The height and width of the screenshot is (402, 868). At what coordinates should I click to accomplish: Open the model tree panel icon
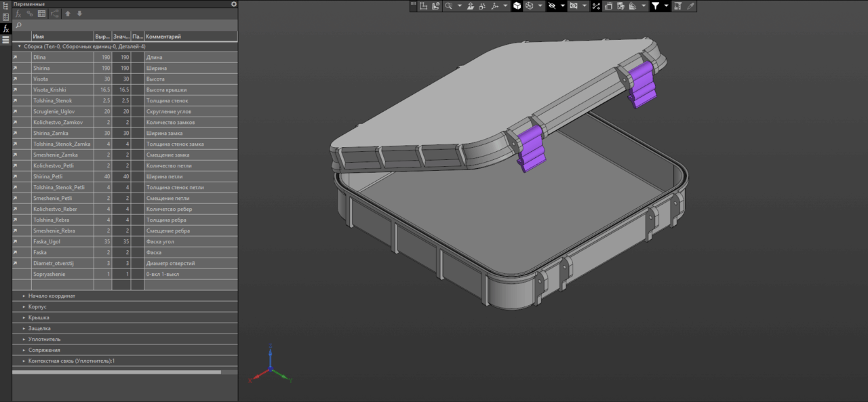coord(5,6)
